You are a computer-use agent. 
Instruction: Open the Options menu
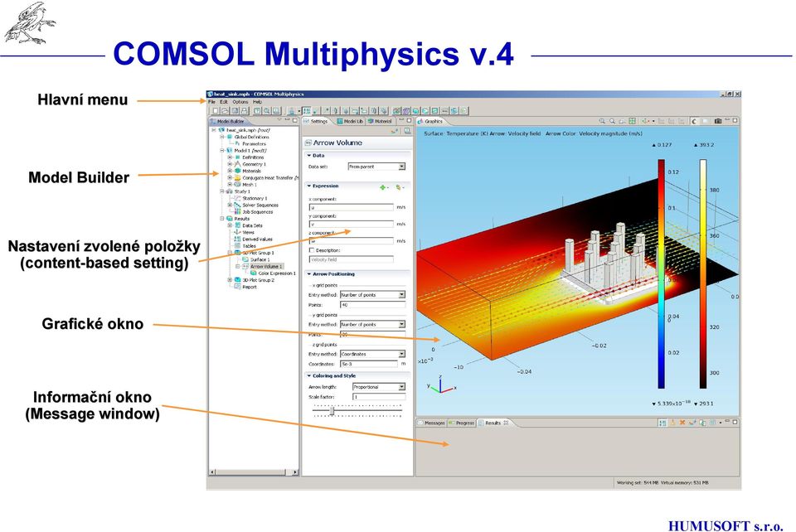pyautogui.click(x=240, y=102)
